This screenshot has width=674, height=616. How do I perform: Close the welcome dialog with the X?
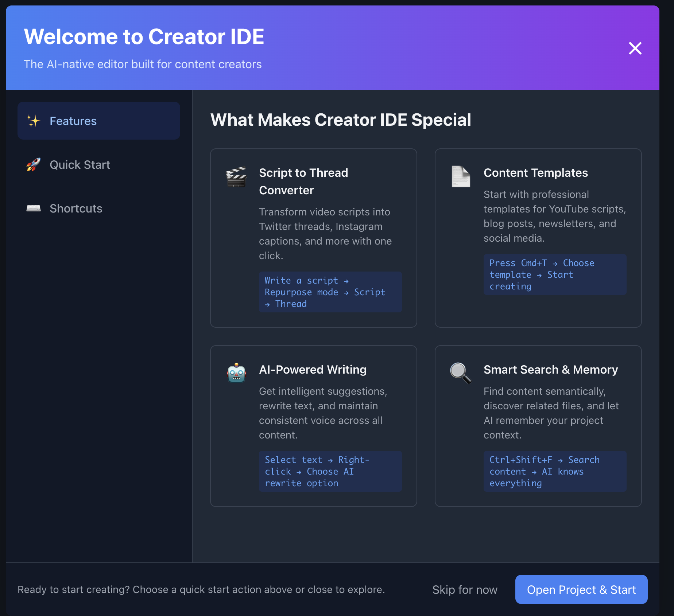point(635,48)
